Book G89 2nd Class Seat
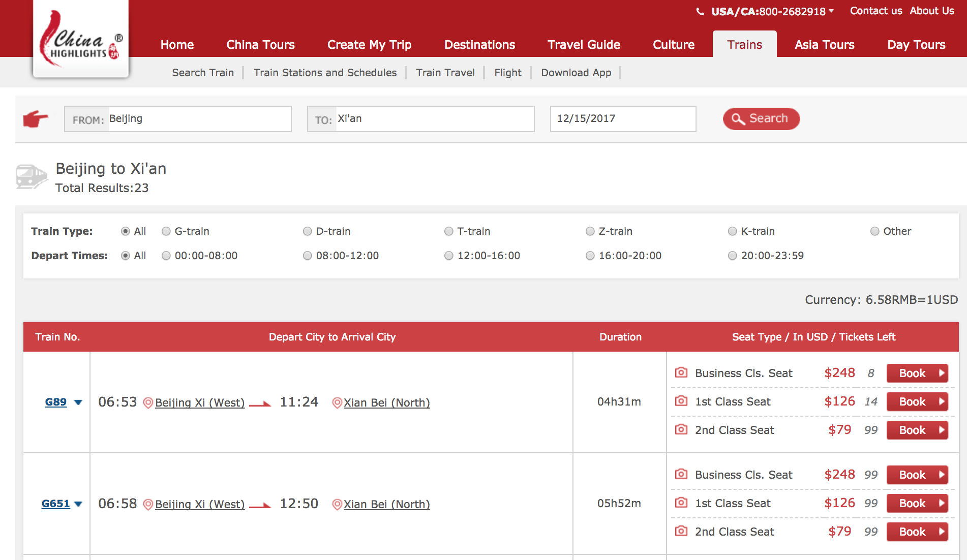This screenshot has width=967, height=560. click(x=917, y=430)
